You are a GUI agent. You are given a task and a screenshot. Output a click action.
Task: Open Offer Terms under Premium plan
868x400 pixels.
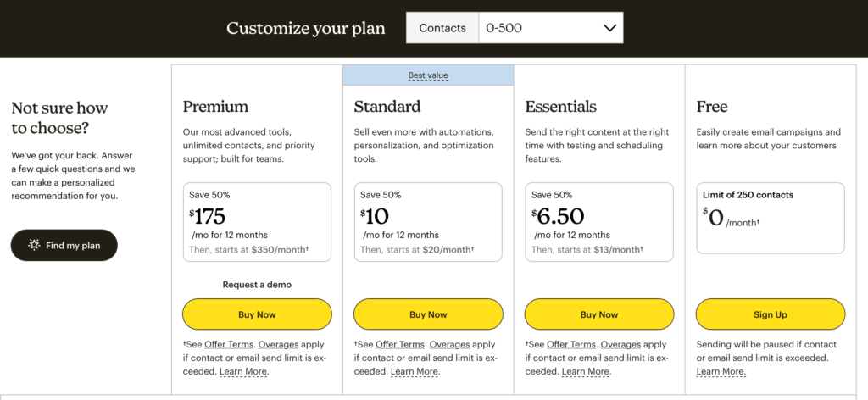tap(230, 345)
